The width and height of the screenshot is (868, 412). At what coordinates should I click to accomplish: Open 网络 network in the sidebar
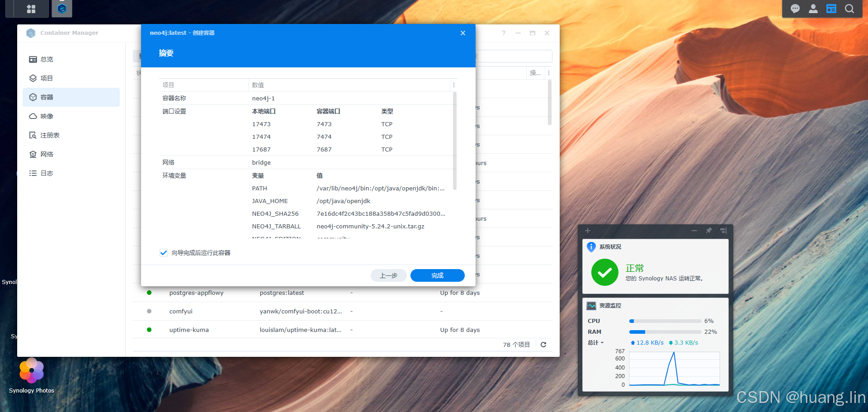(71, 154)
